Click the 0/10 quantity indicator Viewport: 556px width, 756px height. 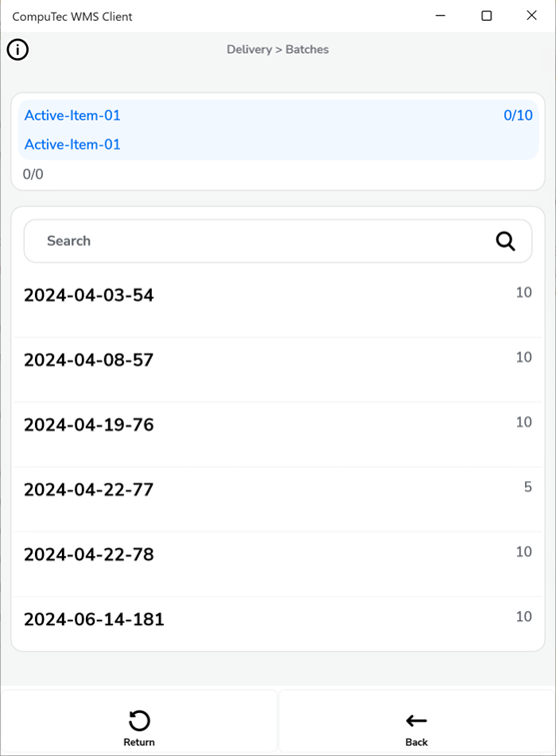[x=518, y=115]
